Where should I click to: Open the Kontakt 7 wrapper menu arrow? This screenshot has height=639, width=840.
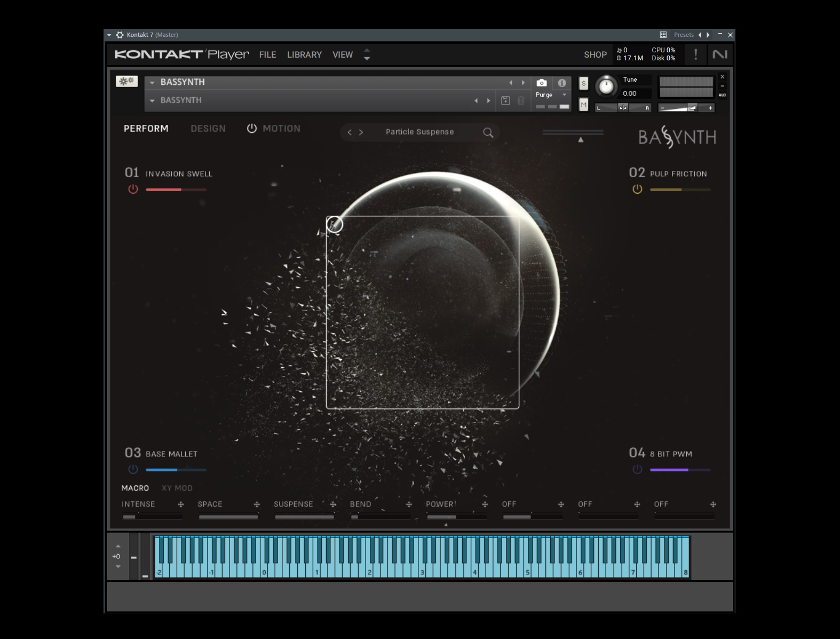click(109, 35)
